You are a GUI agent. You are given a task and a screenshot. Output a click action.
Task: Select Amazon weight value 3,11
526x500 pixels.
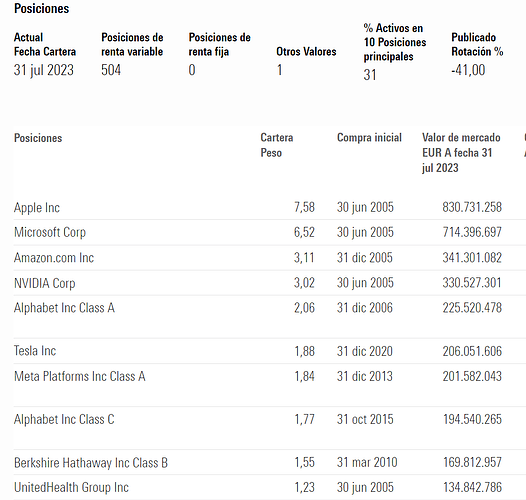tap(305, 258)
